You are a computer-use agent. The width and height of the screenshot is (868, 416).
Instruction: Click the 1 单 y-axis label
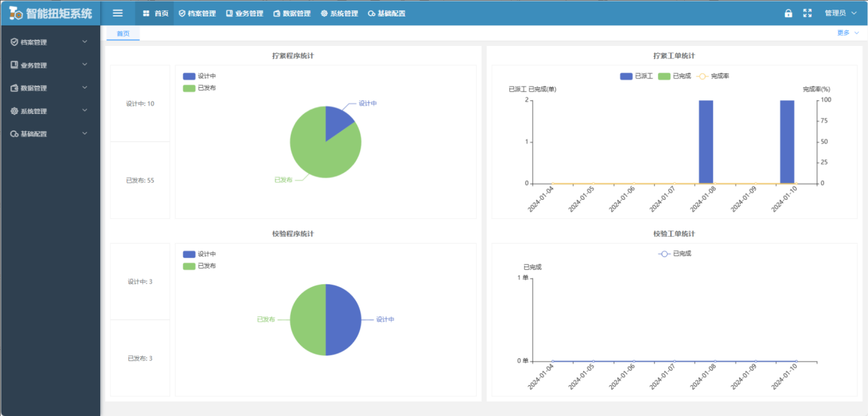[x=523, y=277]
